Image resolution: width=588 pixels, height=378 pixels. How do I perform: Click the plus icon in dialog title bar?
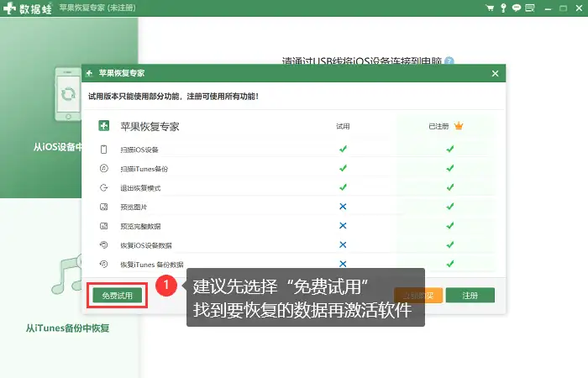(x=89, y=73)
